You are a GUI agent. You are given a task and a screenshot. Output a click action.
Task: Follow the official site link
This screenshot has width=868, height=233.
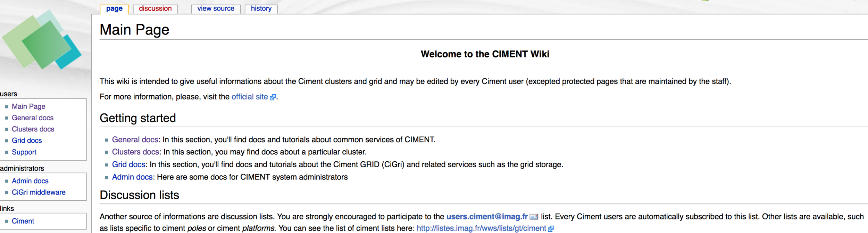[250, 97]
